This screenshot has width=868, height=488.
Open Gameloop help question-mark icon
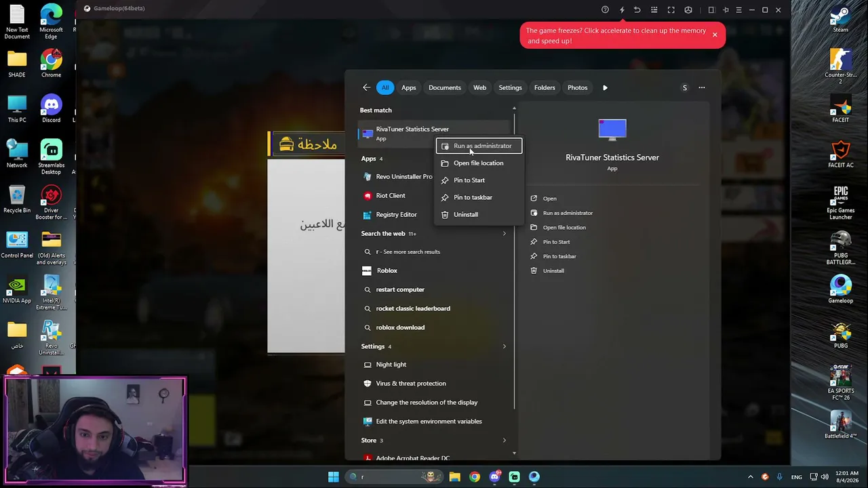[x=605, y=10]
